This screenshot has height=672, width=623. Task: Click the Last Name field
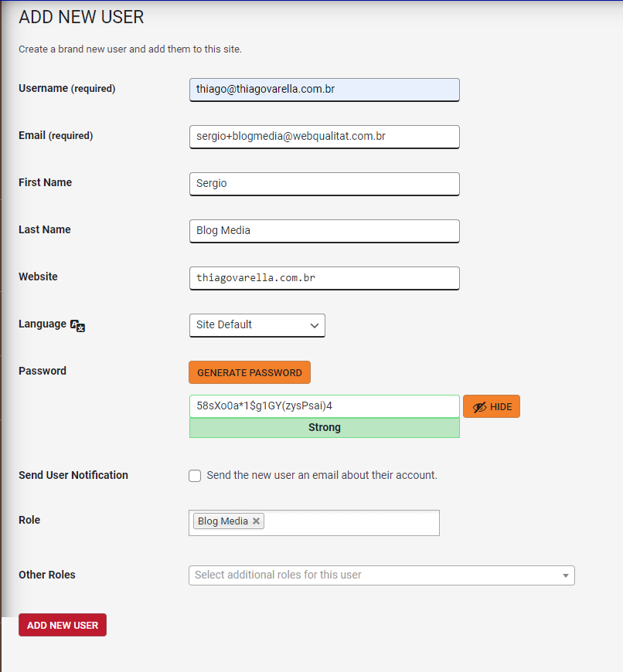click(324, 231)
